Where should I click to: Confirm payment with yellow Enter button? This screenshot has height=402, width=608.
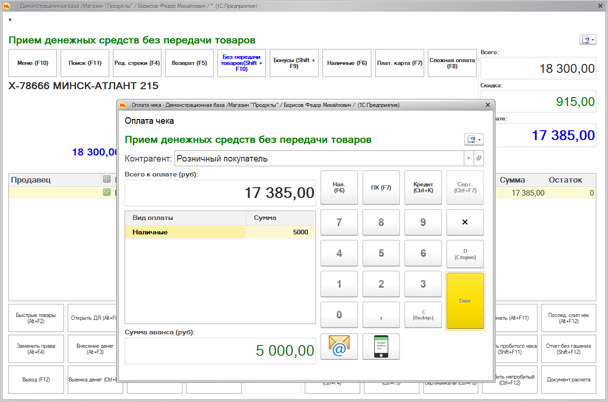pyautogui.click(x=465, y=301)
